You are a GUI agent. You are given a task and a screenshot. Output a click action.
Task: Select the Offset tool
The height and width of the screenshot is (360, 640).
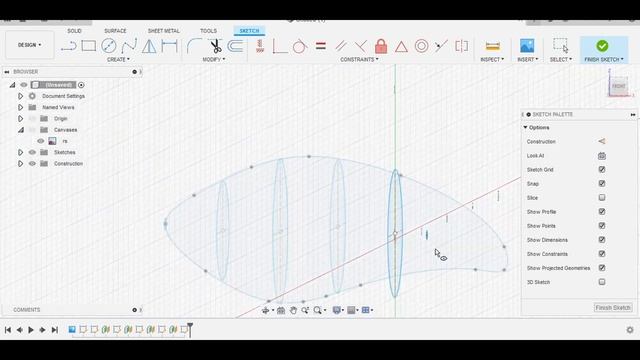(235, 46)
